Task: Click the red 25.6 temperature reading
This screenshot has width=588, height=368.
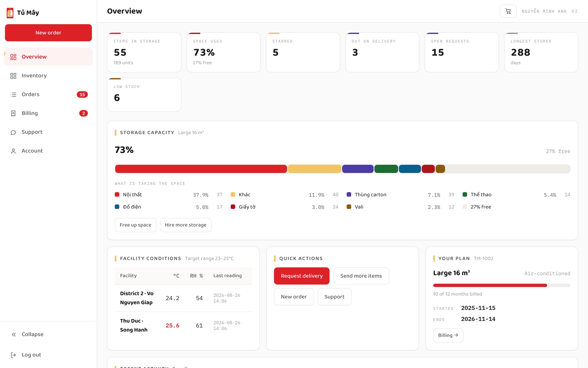Action: point(172,326)
